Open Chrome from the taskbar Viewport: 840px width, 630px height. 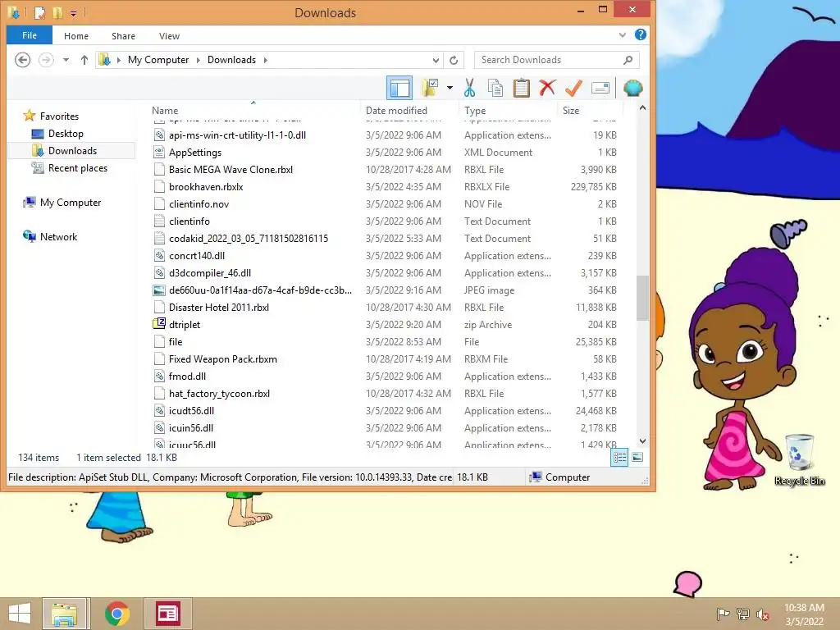(117, 614)
